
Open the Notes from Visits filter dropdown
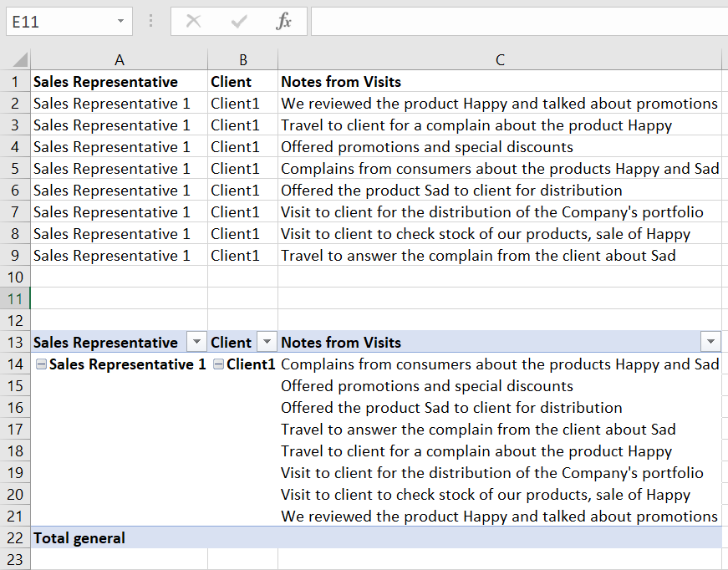click(x=710, y=342)
